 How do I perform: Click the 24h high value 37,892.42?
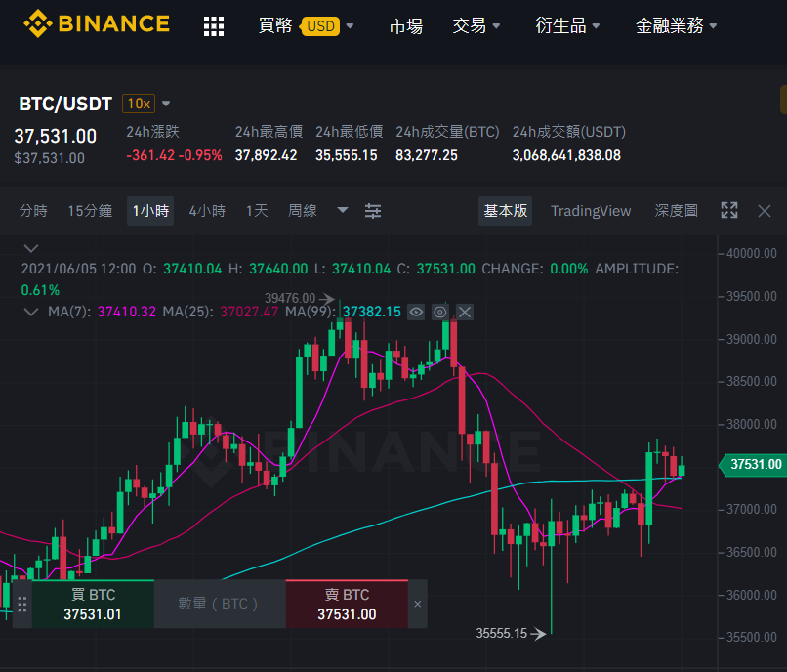(266, 155)
